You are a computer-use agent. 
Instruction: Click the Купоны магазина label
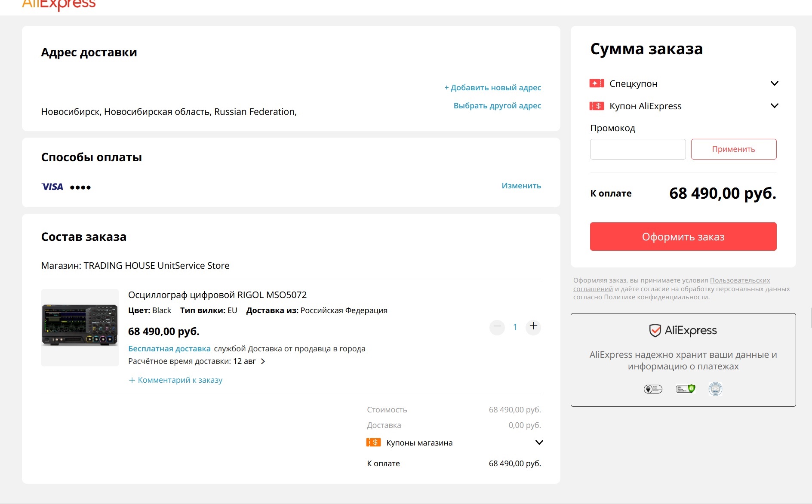tap(419, 443)
